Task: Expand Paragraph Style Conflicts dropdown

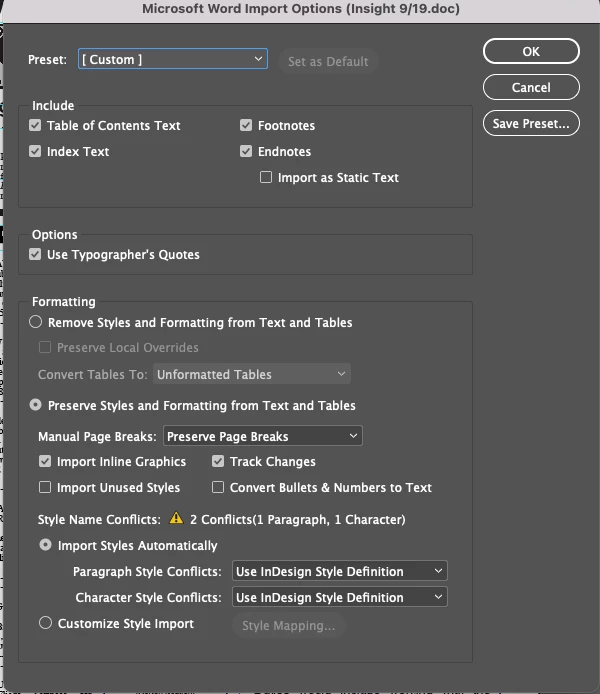Action: click(340, 571)
